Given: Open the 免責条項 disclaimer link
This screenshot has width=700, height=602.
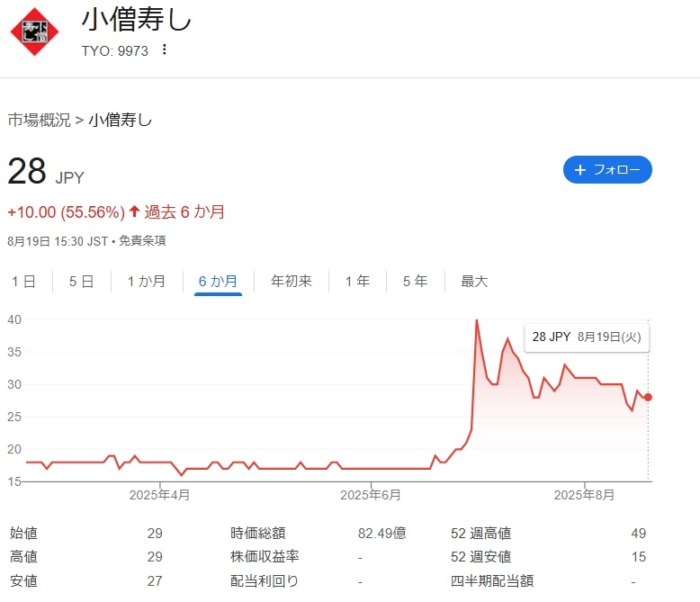Looking at the screenshot, I should [x=142, y=241].
